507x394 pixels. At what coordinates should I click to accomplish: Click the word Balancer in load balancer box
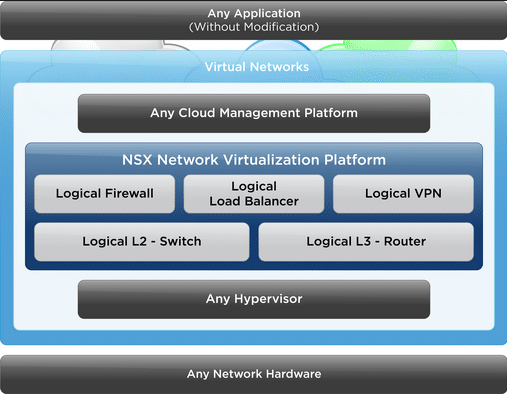271,201
